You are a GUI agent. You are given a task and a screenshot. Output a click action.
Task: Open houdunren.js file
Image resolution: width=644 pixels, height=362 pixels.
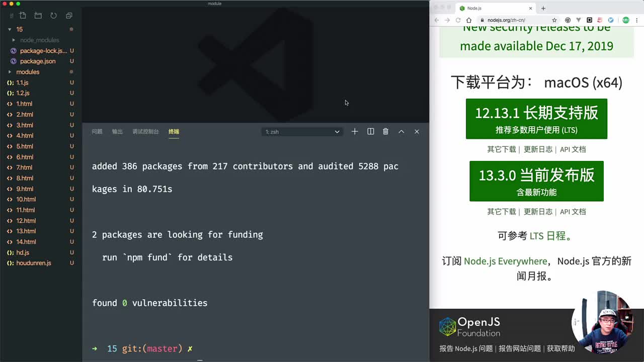pyautogui.click(x=41, y=263)
